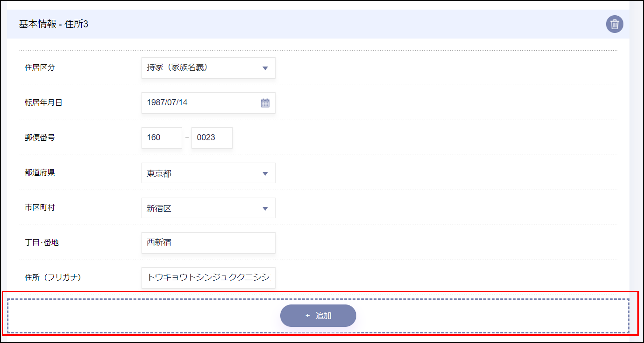Click the 市区町村 field label
Viewport: 644px width, 343px height.
coord(40,207)
